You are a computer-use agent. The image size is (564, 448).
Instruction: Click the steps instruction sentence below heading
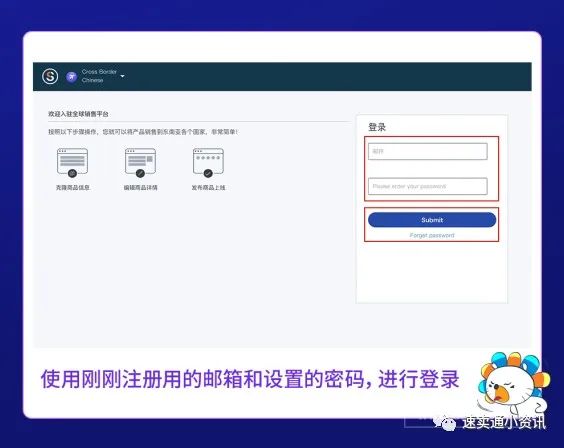143,132
